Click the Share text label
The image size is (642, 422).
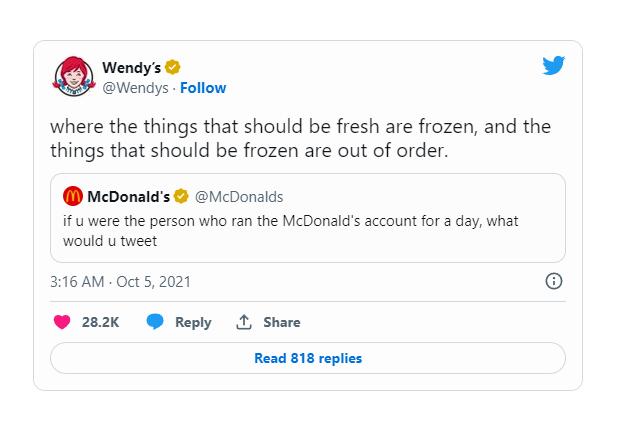(x=281, y=322)
